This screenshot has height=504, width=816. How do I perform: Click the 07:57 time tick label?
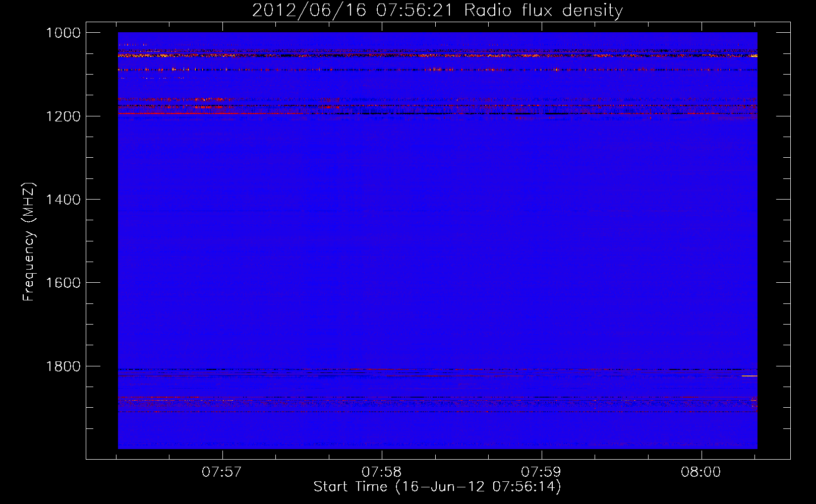click(222, 472)
